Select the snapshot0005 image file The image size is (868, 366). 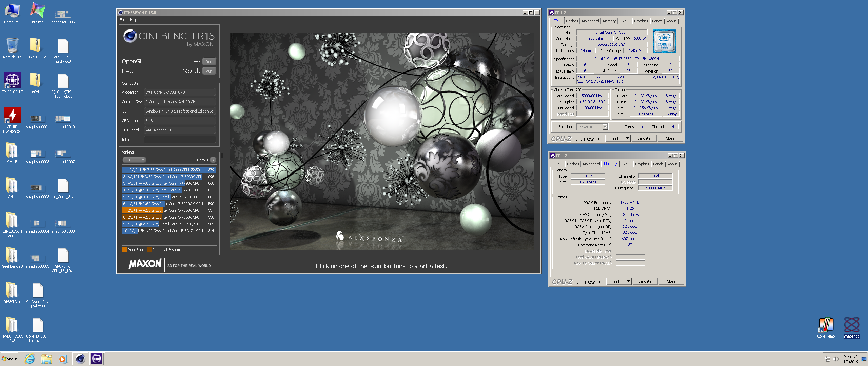coord(38,261)
